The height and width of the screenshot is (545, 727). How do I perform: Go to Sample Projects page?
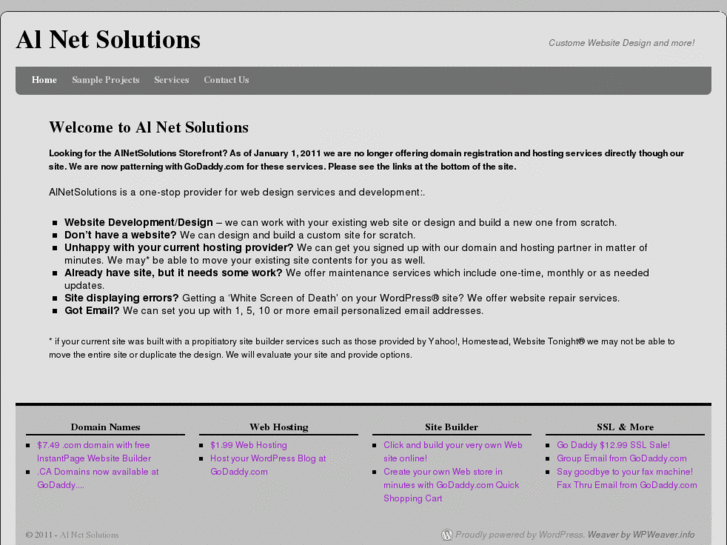[x=105, y=80]
